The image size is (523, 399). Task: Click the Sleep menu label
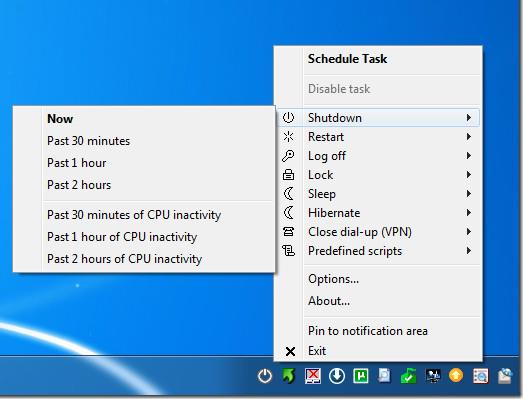[322, 194]
